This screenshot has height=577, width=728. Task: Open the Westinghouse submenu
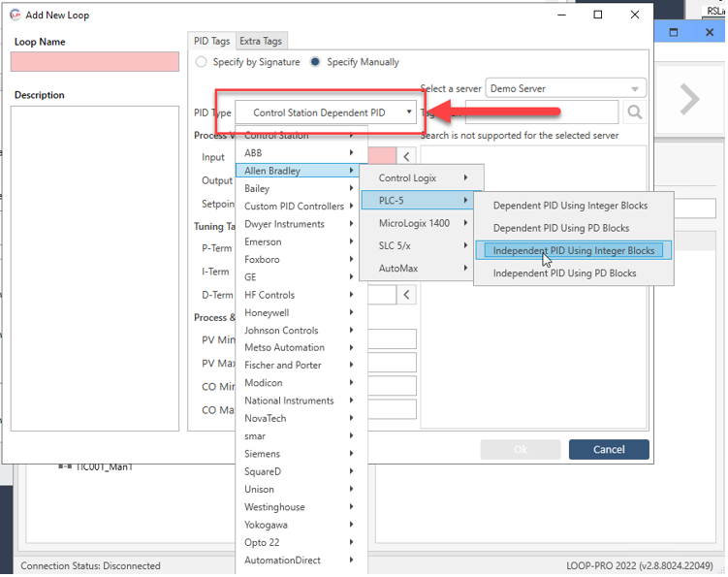[300, 506]
